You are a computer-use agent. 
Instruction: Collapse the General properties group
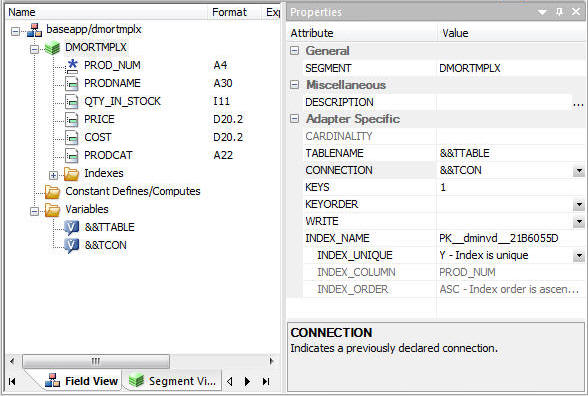click(295, 51)
